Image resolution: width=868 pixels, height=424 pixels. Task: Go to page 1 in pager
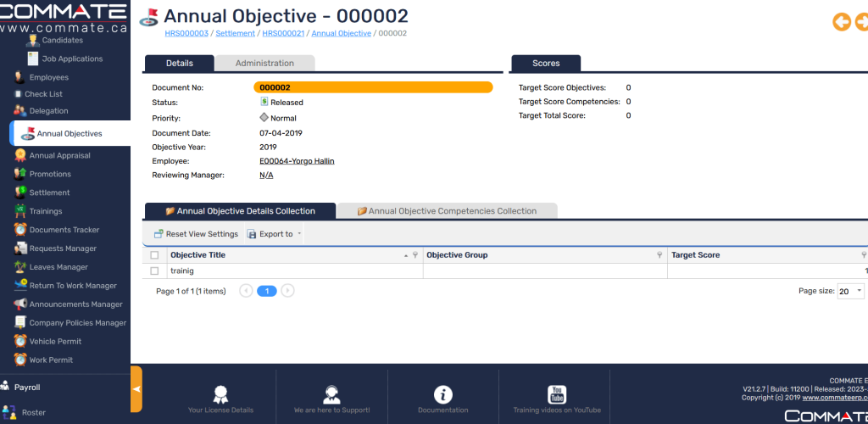click(267, 291)
